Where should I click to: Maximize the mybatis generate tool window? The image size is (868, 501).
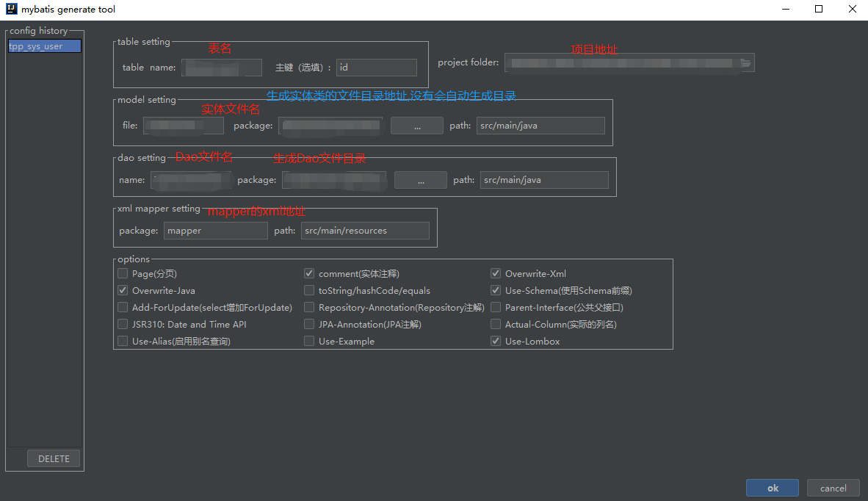pyautogui.click(x=819, y=9)
